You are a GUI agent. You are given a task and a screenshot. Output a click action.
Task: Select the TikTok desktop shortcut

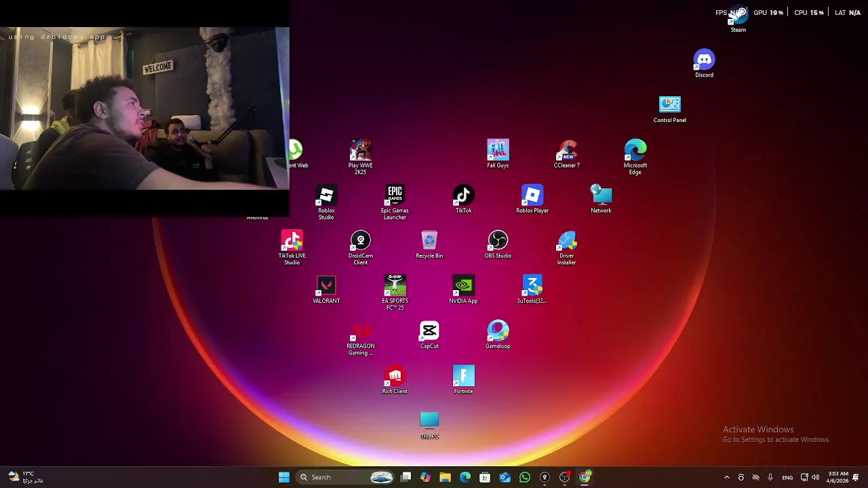pos(463,199)
